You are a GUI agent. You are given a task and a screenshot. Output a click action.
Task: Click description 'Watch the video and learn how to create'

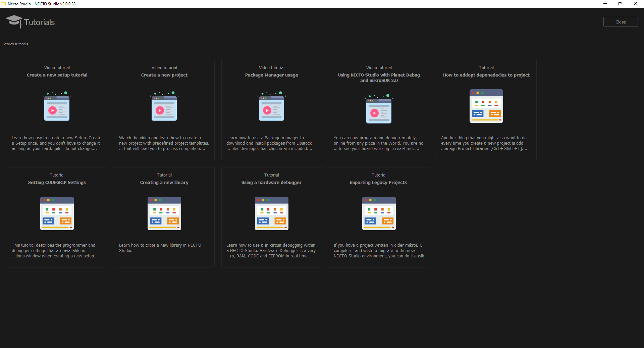pos(164,143)
